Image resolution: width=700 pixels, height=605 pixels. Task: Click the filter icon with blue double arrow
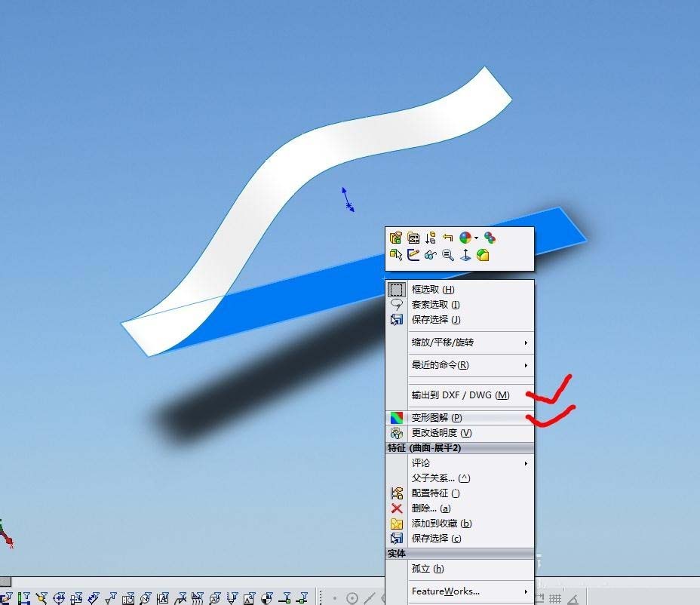coord(94,598)
